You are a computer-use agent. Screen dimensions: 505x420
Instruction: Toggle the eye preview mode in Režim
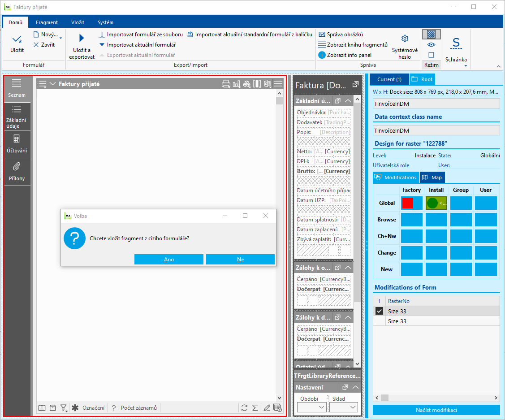pos(431,44)
